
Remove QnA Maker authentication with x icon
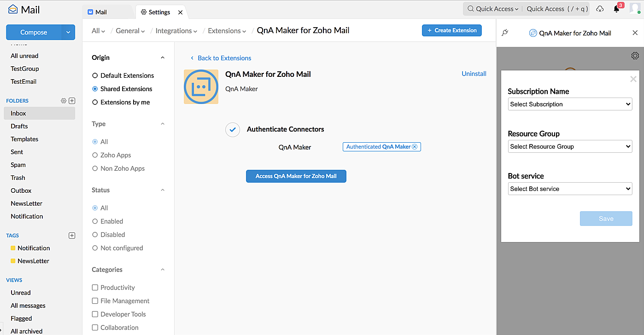coord(415,147)
